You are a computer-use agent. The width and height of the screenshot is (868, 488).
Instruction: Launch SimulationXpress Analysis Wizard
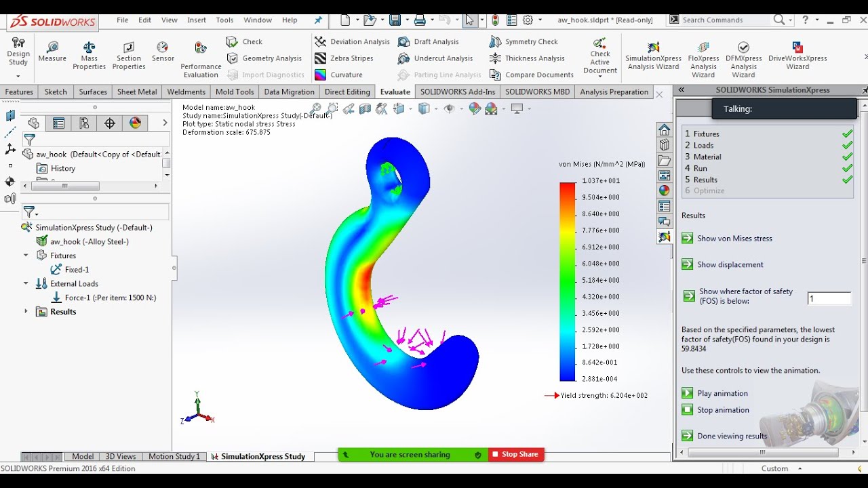(x=654, y=56)
